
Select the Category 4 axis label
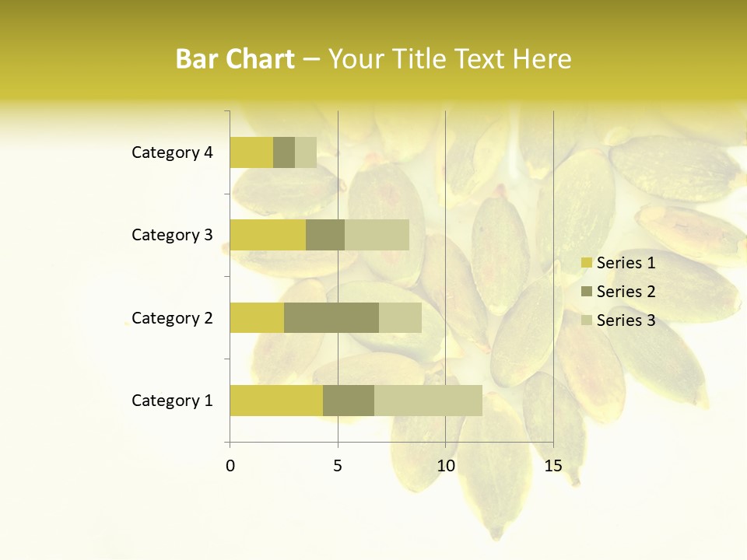172,152
